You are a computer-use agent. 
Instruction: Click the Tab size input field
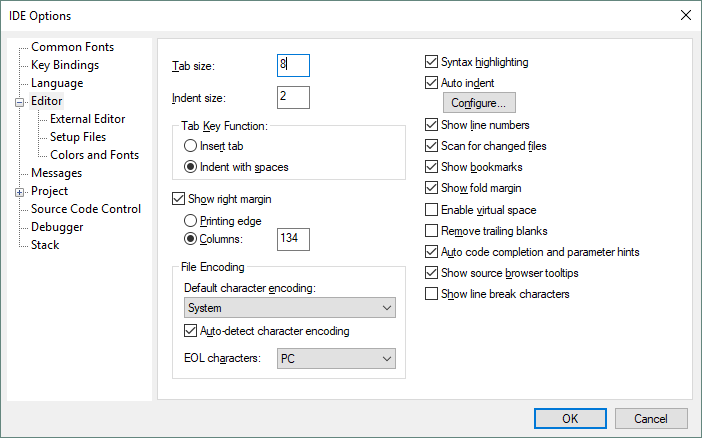293,65
